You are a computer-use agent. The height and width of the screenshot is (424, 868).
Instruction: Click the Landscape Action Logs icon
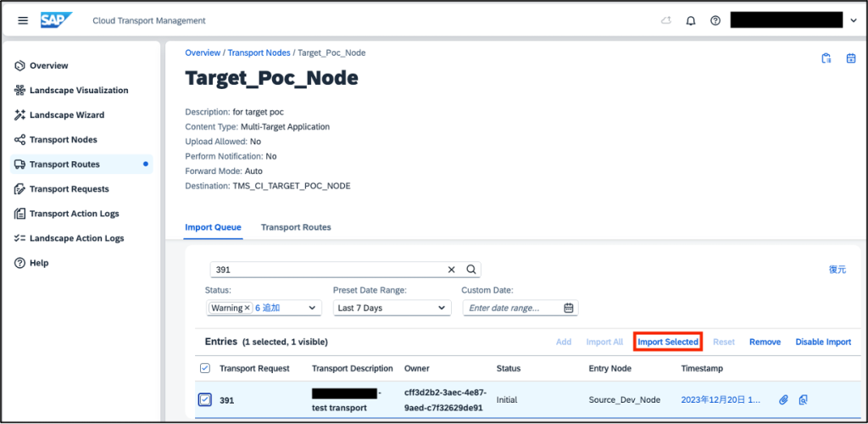click(x=20, y=238)
